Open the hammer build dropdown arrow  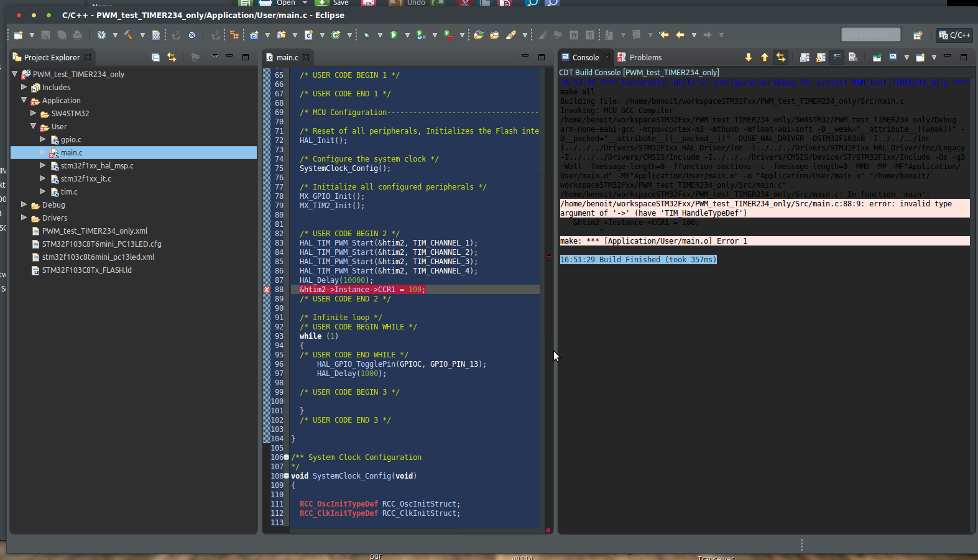[142, 35]
